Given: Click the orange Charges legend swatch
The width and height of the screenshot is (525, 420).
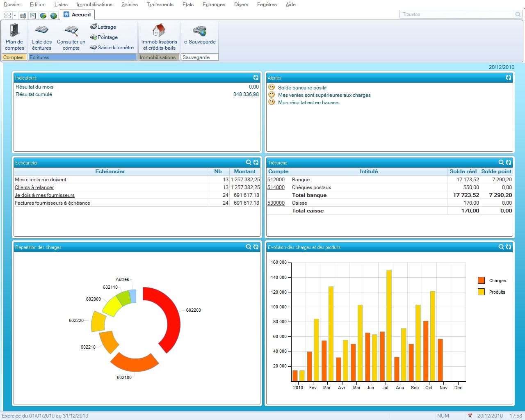Looking at the screenshot, I should coord(481,281).
